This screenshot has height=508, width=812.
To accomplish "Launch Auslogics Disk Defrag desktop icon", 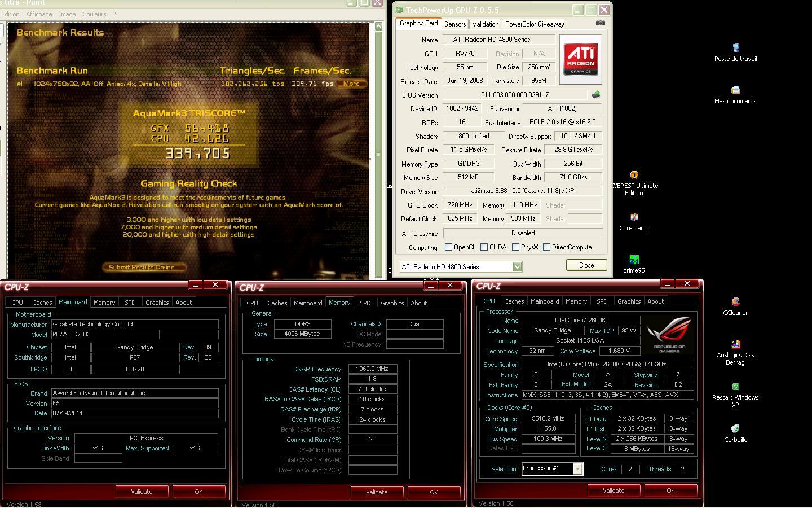I will point(735,344).
